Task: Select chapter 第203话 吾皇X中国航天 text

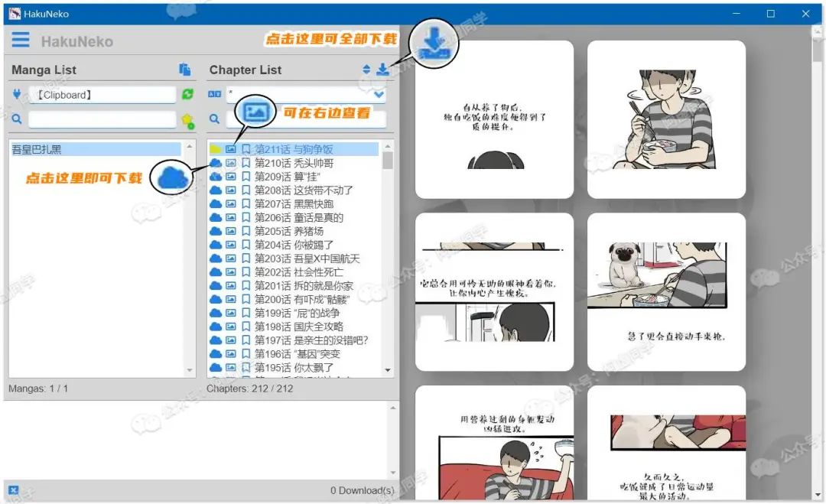Action: point(307,259)
